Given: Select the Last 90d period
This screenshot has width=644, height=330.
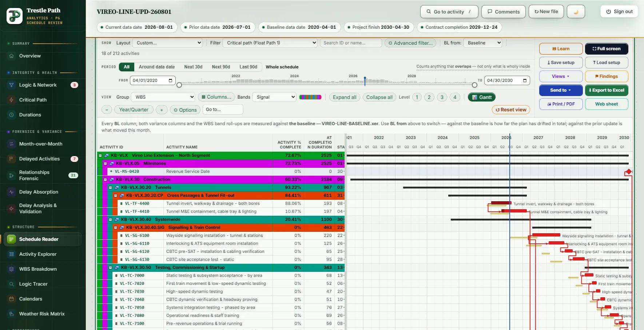Looking at the screenshot, I should (x=249, y=67).
